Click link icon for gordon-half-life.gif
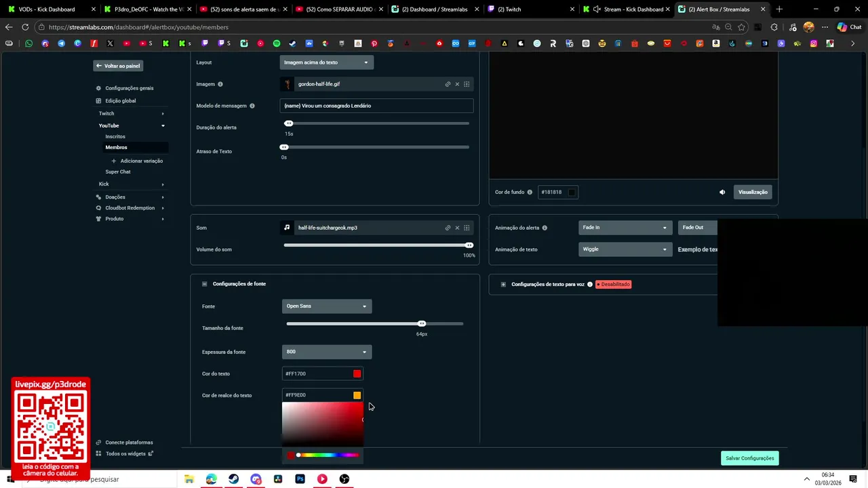 tap(448, 84)
